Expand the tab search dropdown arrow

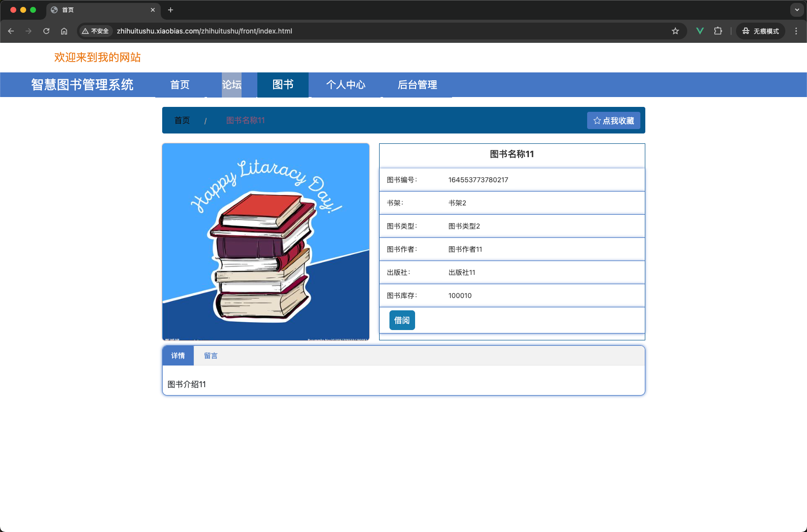[797, 10]
